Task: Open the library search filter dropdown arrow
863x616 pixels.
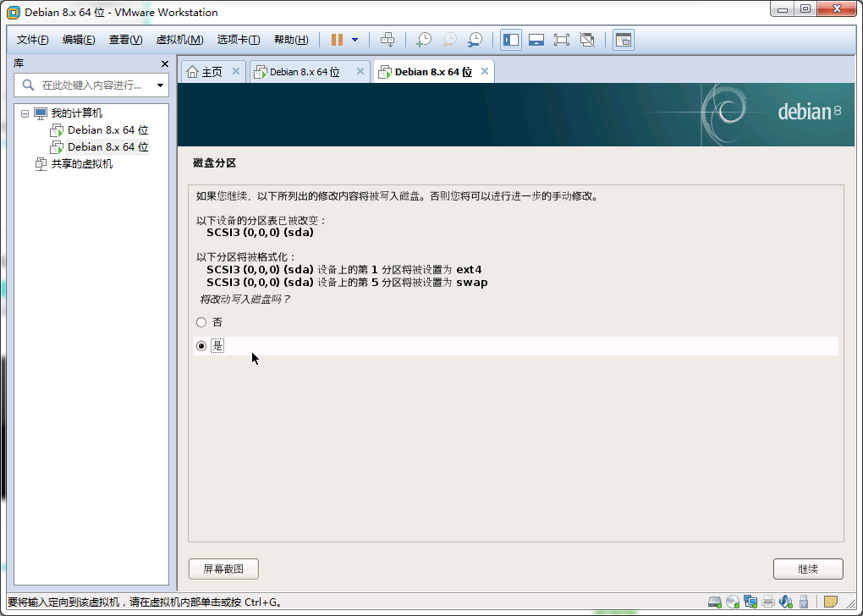Action: [x=160, y=85]
